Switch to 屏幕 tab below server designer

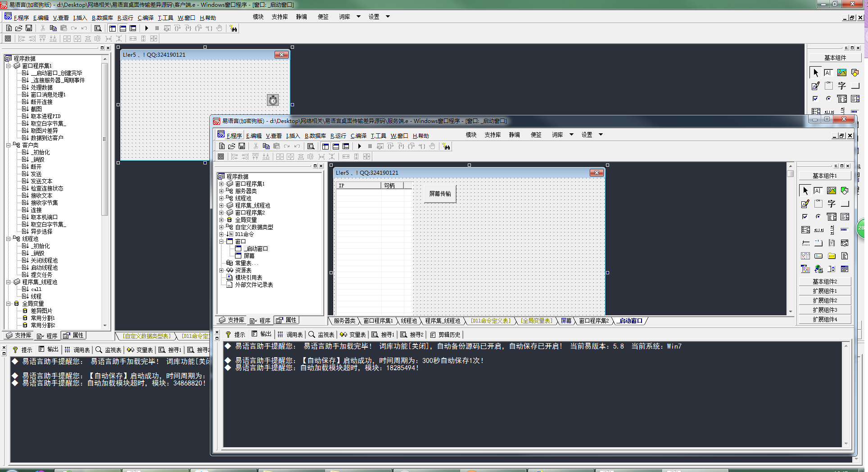click(566, 321)
